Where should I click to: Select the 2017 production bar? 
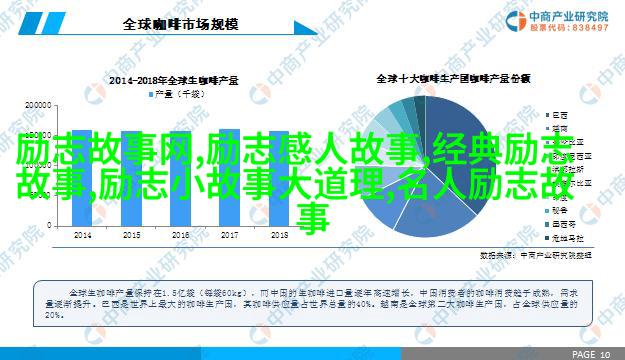coord(230,177)
